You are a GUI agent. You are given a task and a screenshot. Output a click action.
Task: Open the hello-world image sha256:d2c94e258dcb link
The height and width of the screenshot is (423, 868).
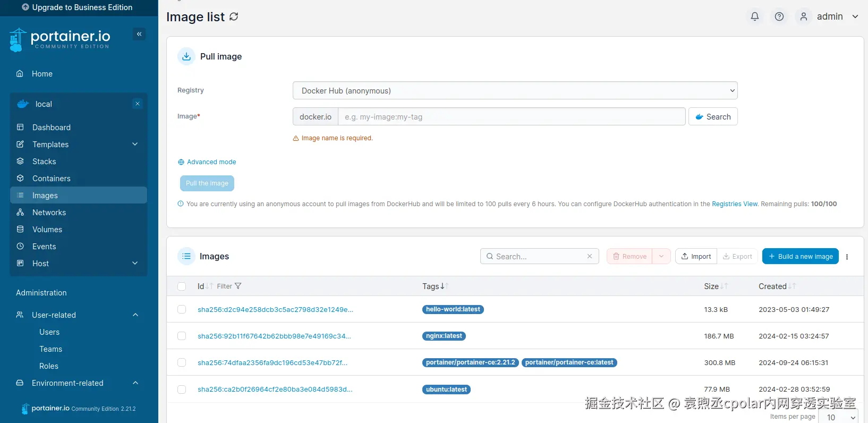click(x=275, y=309)
